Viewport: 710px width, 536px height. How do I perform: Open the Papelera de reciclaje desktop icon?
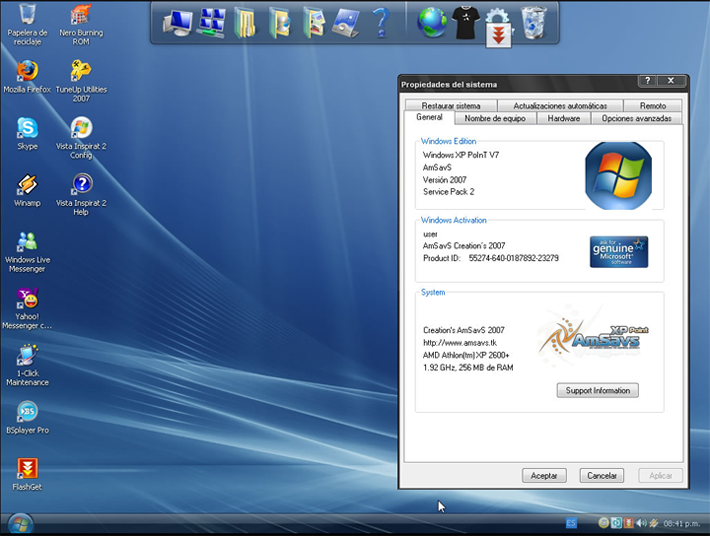pyautogui.click(x=27, y=24)
